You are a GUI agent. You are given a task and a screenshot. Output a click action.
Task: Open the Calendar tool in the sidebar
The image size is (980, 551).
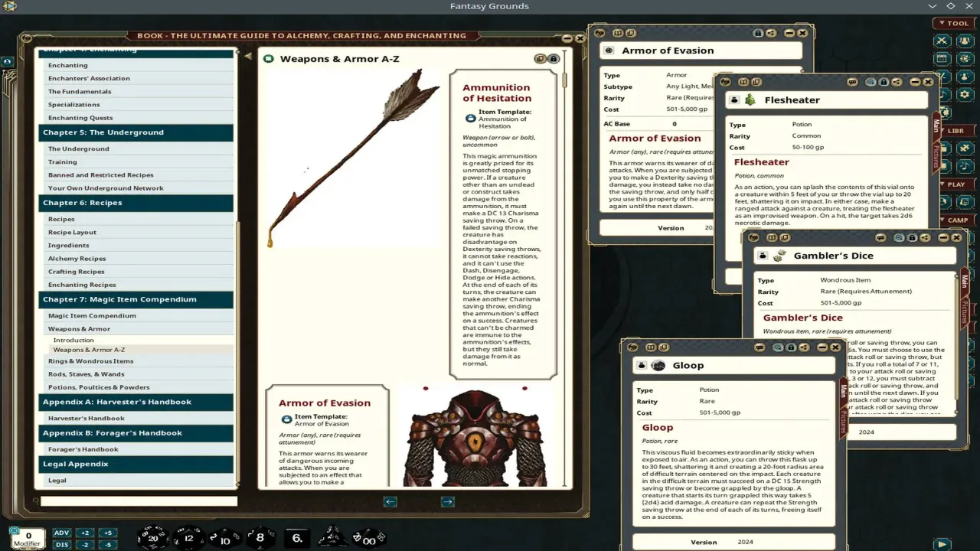[942, 59]
